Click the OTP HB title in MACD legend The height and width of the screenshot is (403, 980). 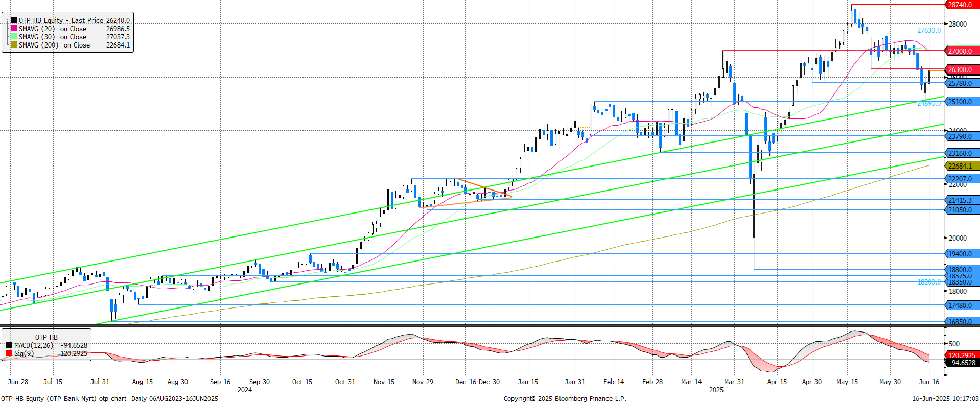point(46,337)
